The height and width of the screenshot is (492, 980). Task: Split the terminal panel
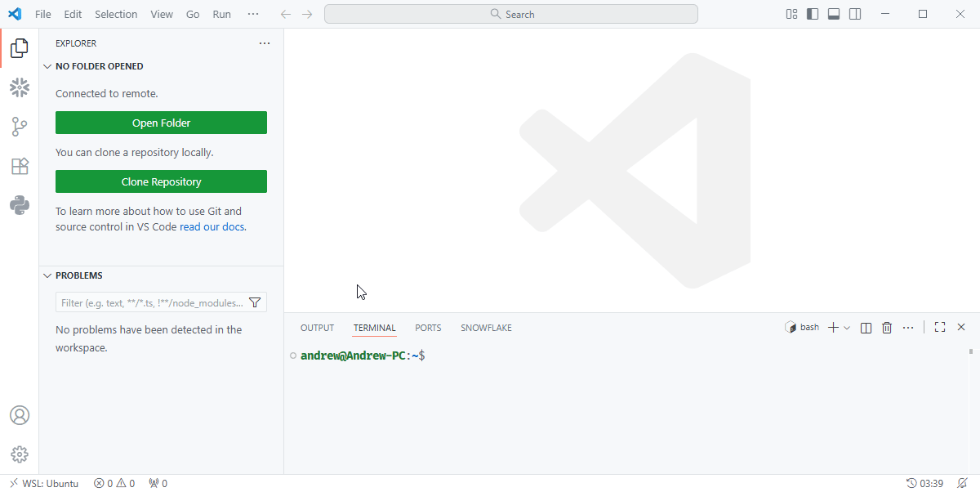click(866, 327)
